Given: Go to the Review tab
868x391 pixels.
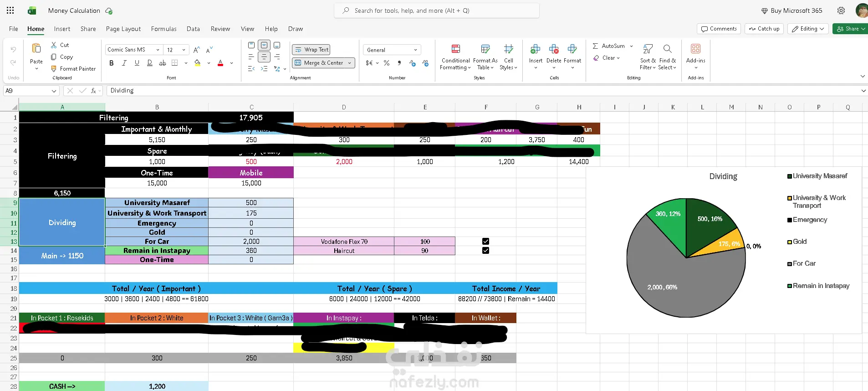Looking at the screenshot, I should [220, 29].
